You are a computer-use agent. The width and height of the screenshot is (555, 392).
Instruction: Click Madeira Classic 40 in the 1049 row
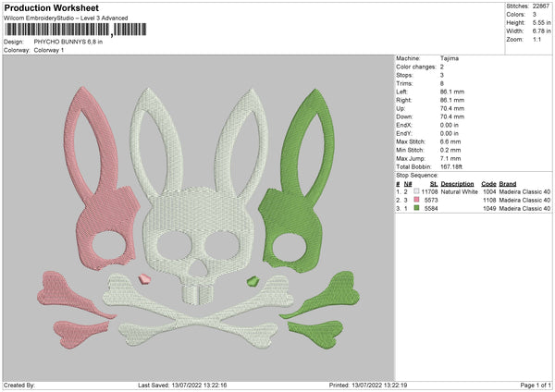click(524, 209)
